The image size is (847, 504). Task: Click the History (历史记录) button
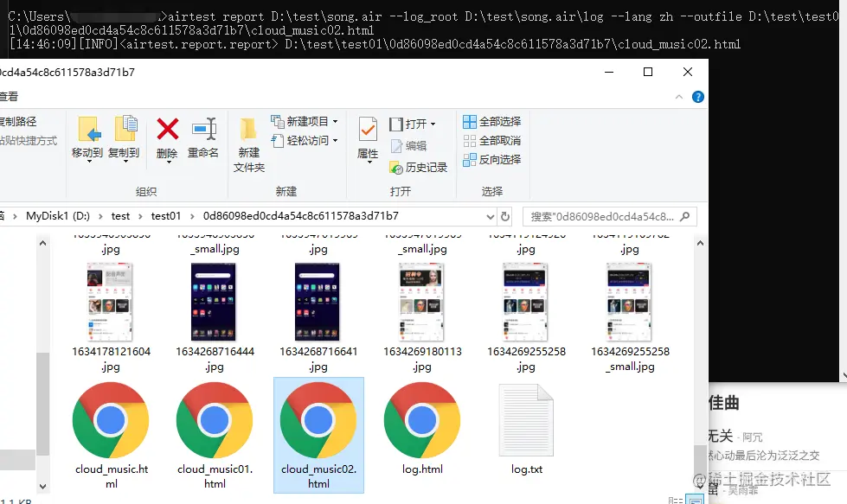pyautogui.click(x=418, y=168)
